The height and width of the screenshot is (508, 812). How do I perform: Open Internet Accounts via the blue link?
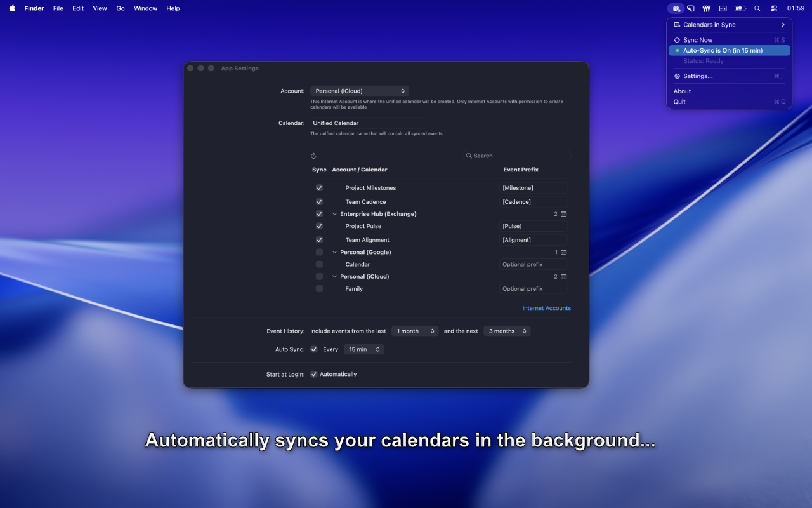546,308
